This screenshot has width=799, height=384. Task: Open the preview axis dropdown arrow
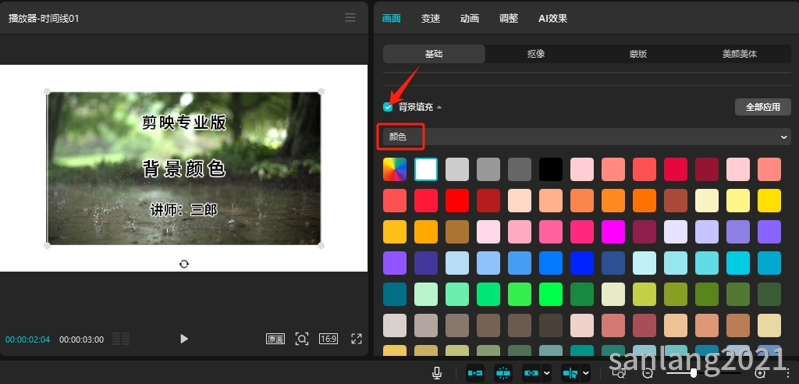[586, 373]
